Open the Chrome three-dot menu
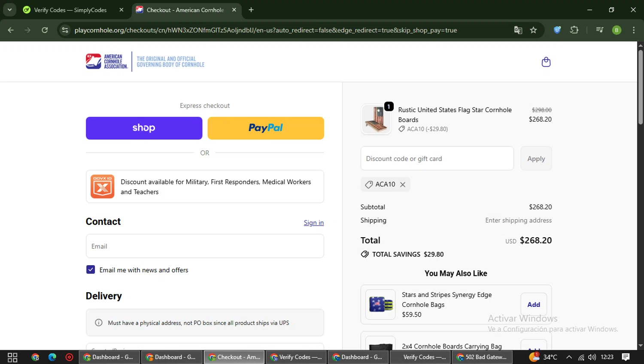Screen dimensions: 644x364 pos(634,30)
